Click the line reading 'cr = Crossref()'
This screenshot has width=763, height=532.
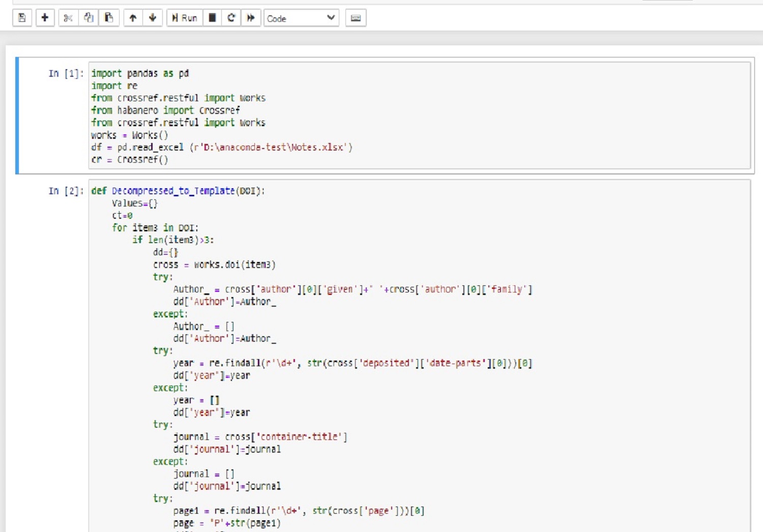(x=130, y=159)
